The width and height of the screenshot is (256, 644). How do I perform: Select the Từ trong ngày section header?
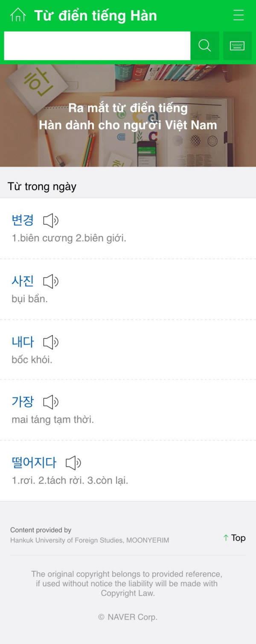[x=42, y=186]
